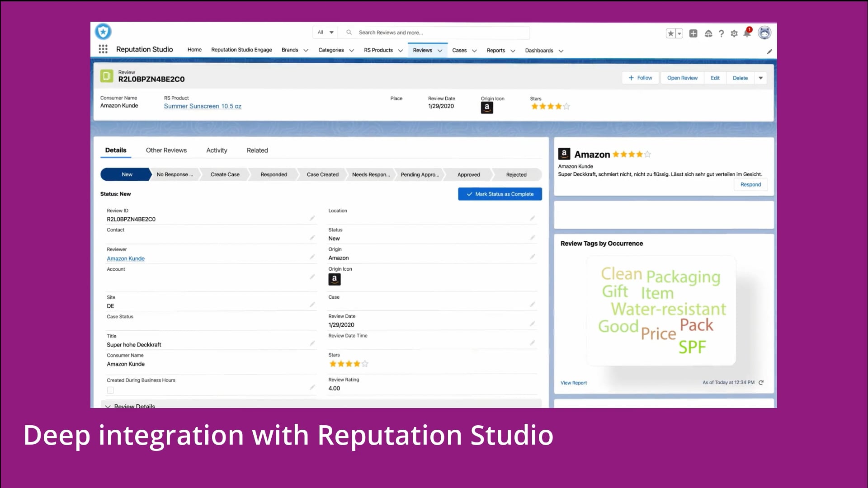Click the Amazon origin icon in header
868x488 pixels.
point(487,108)
